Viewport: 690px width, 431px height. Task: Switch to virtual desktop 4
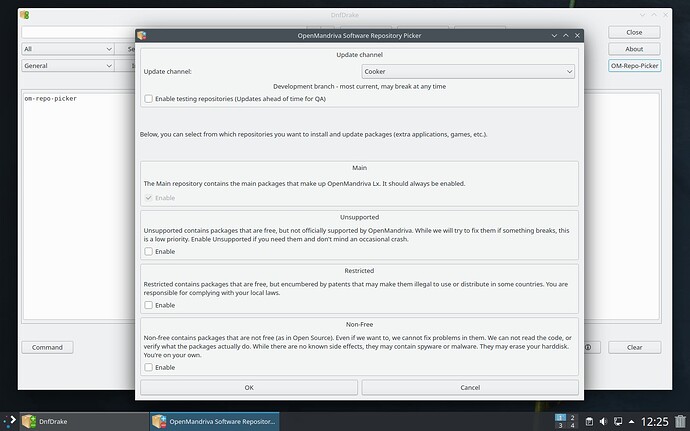[x=572, y=425]
